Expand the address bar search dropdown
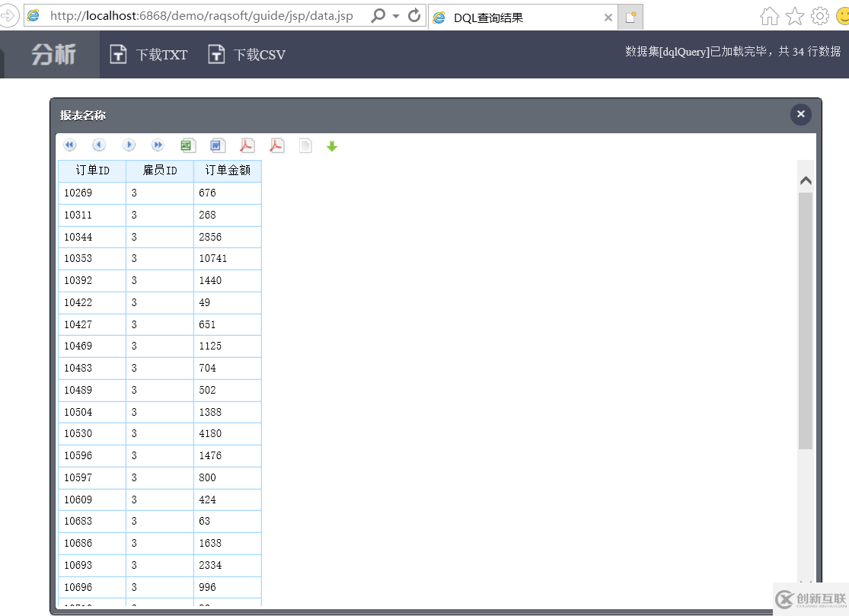849x616 pixels. [396, 16]
